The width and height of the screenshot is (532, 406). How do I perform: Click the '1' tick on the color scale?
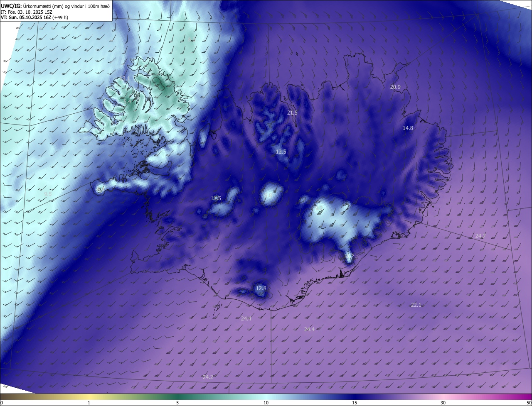[x=89, y=403]
